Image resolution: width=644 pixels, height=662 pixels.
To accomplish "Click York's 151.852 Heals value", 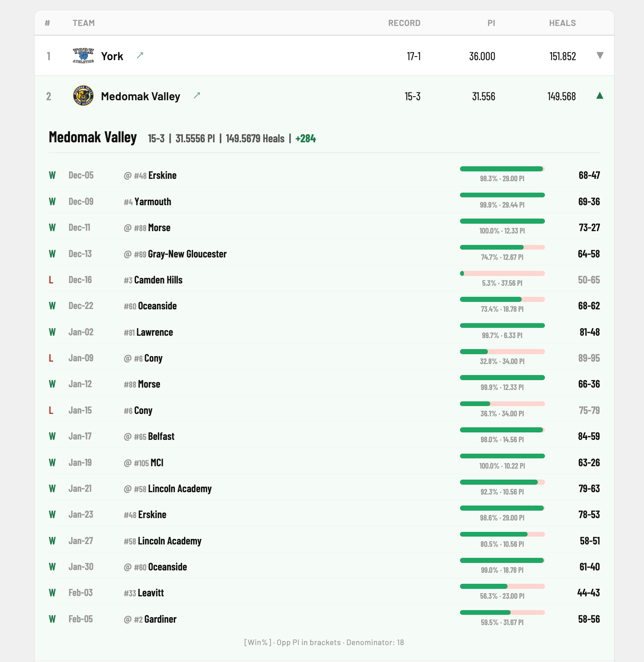I will 563,56.
